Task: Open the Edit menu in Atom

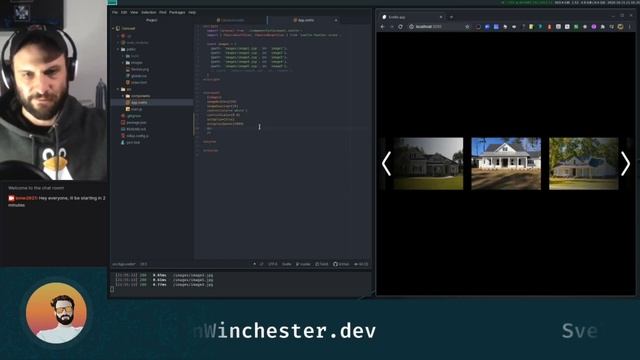Action: point(124,12)
